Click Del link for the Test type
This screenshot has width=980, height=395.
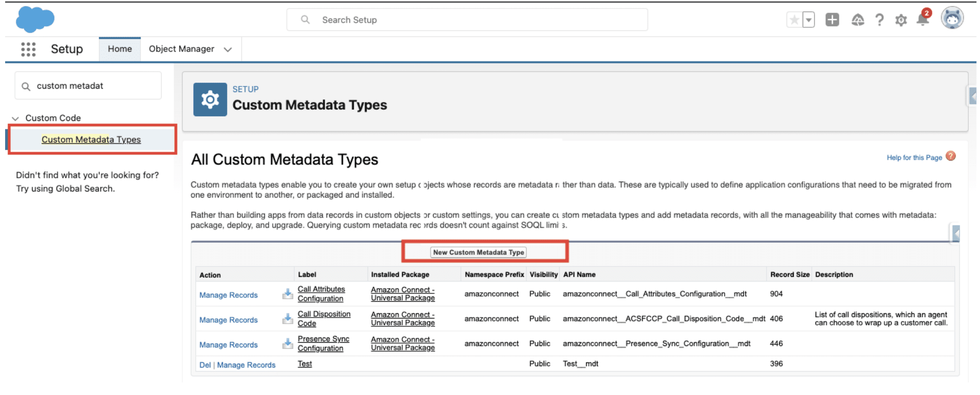click(x=205, y=365)
